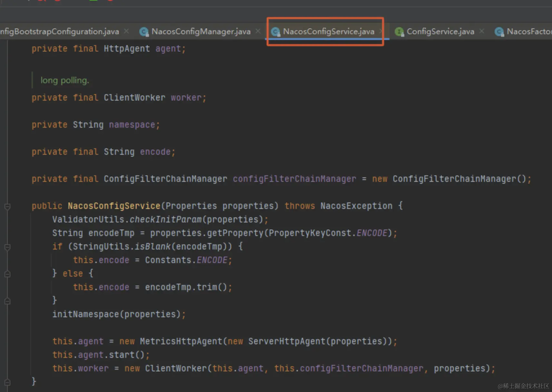The height and width of the screenshot is (392, 552).
Task: Place cursor on 'HttpAgent' type in the agent field declaration
Action: [127, 49]
